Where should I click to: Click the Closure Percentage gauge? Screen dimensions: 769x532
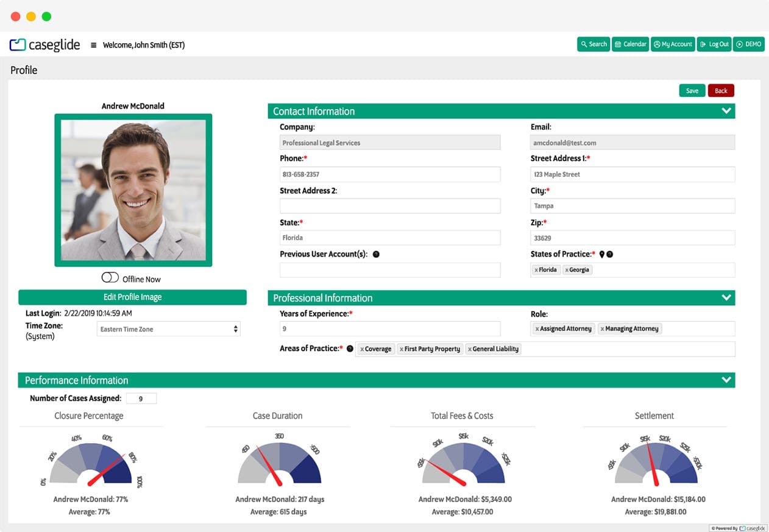click(91, 462)
